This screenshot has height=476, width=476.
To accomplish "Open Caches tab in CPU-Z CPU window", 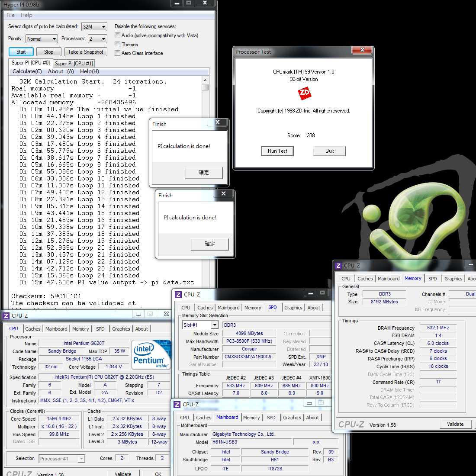I will click(x=33, y=329).
